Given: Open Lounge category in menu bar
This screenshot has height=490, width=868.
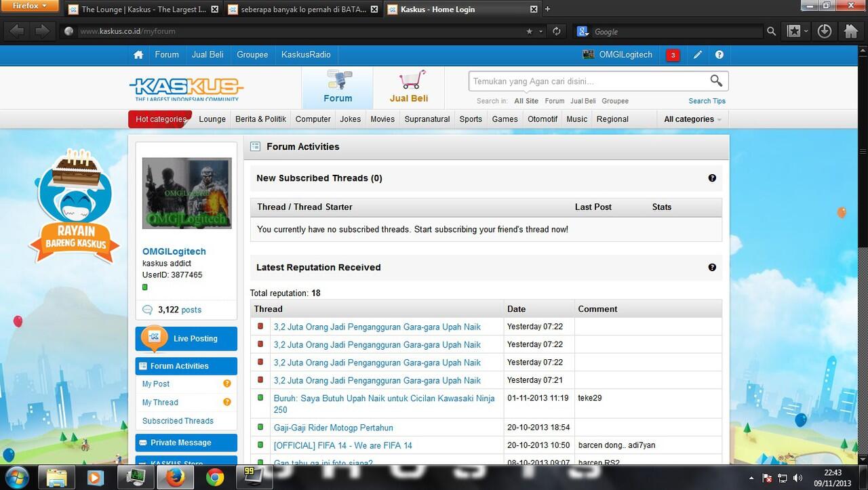Looking at the screenshot, I should [212, 119].
